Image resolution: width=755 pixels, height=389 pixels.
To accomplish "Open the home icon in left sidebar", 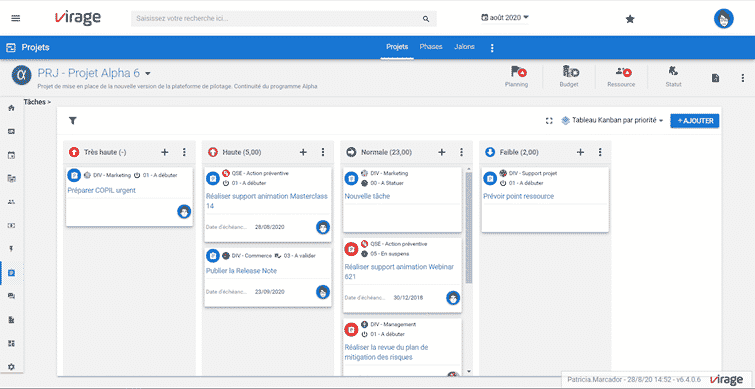I will click(12, 108).
